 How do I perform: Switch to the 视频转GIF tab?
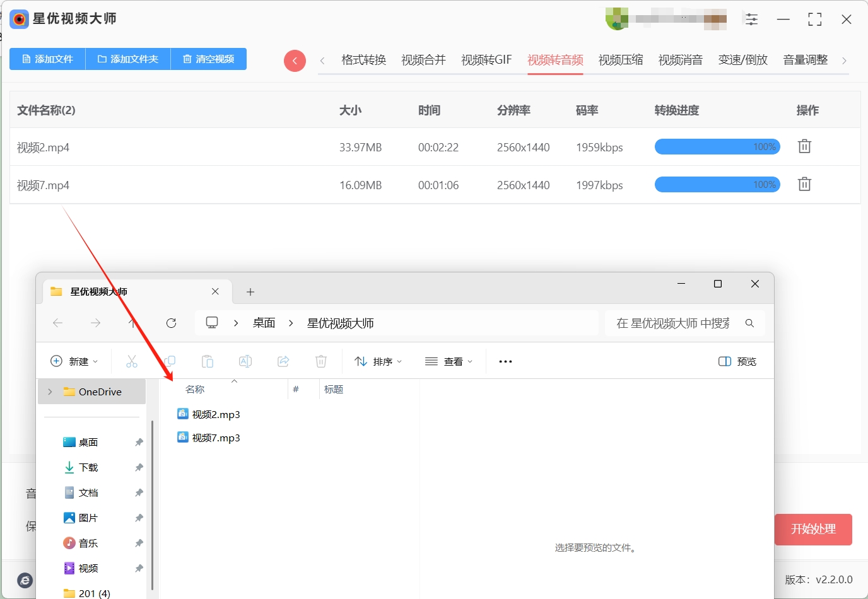click(486, 60)
